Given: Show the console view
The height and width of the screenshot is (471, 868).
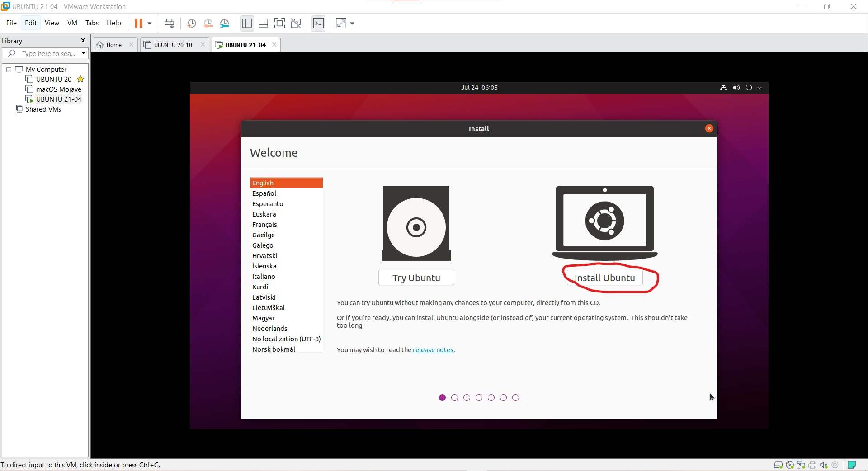Looking at the screenshot, I should pos(318,23).
